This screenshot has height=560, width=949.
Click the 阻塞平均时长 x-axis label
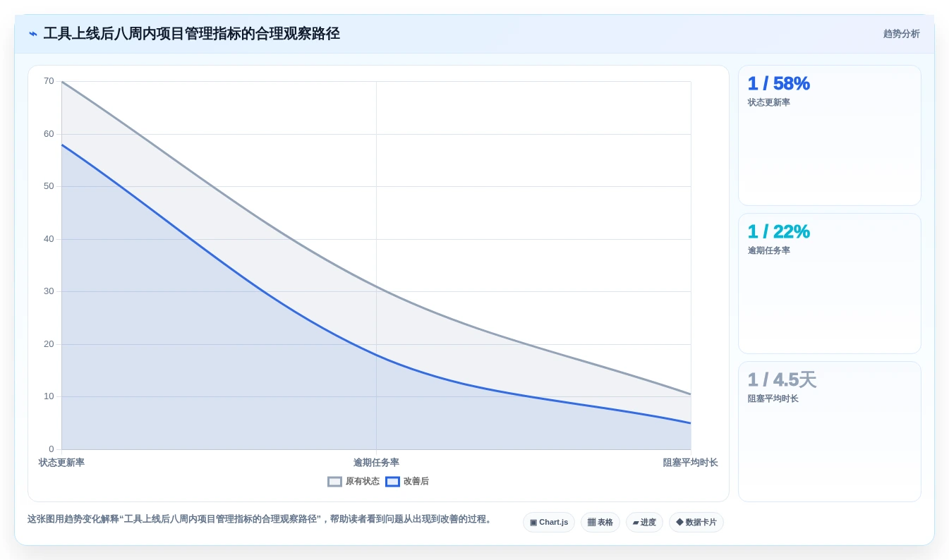690,463
